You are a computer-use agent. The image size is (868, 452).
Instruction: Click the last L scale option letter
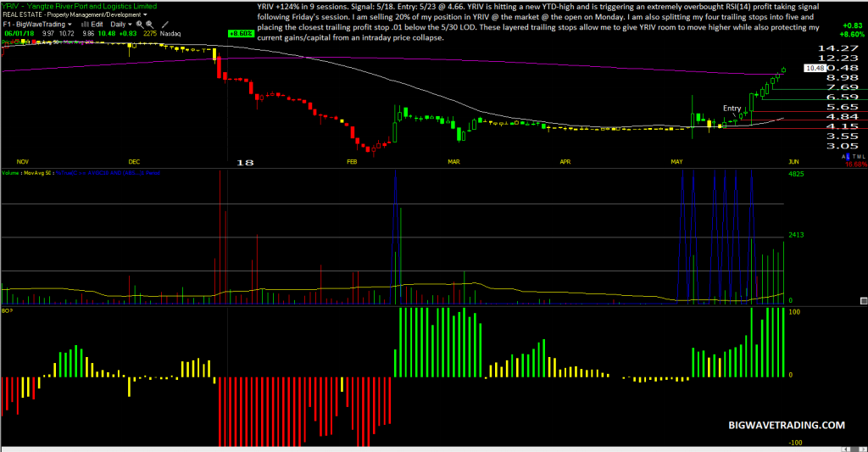pos(863,157)
